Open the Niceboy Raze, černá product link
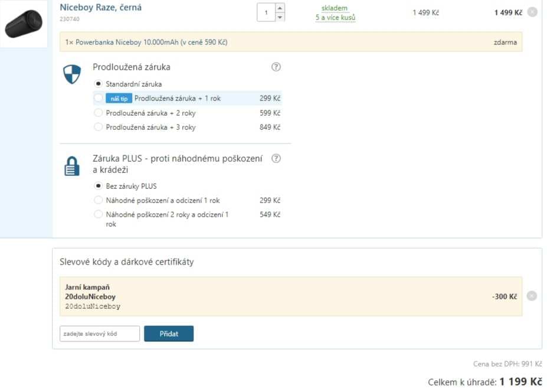Viewport: 547px width, 392px height. click(100, 7)
